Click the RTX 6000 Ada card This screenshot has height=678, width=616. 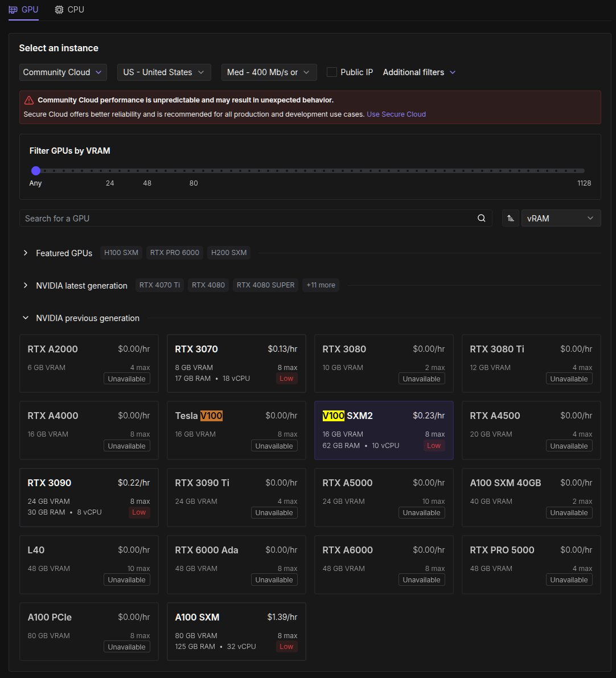click(x=236, y=564)
